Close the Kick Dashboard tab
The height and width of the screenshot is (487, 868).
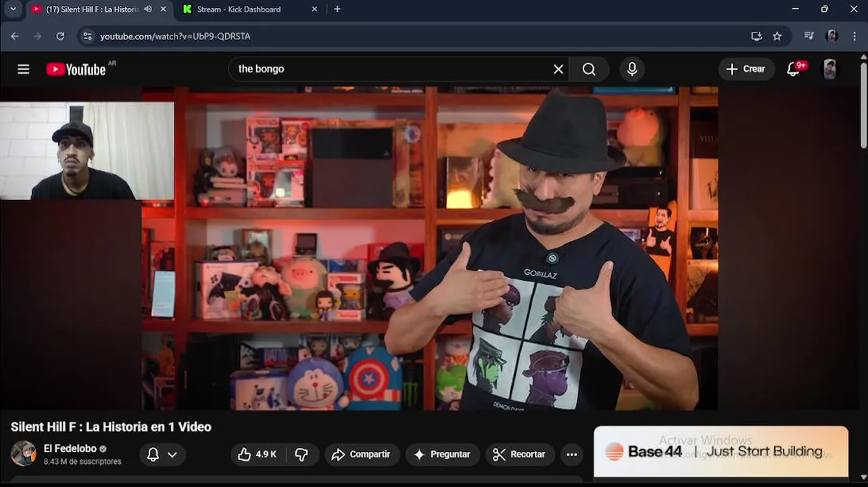314,9
